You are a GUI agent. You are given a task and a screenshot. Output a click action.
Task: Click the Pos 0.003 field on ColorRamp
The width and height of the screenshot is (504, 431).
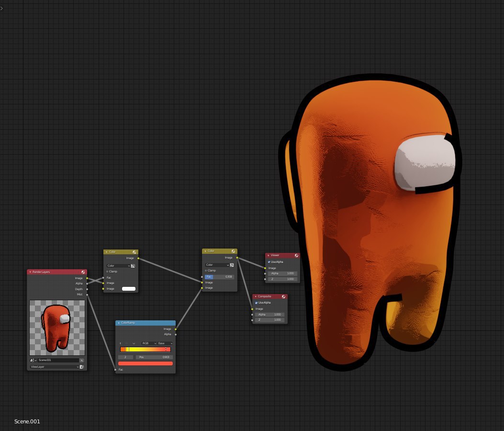coord(154,357)
